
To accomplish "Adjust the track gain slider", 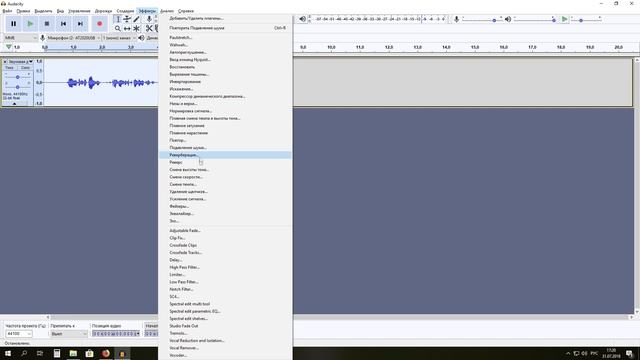I will point(18,77).
